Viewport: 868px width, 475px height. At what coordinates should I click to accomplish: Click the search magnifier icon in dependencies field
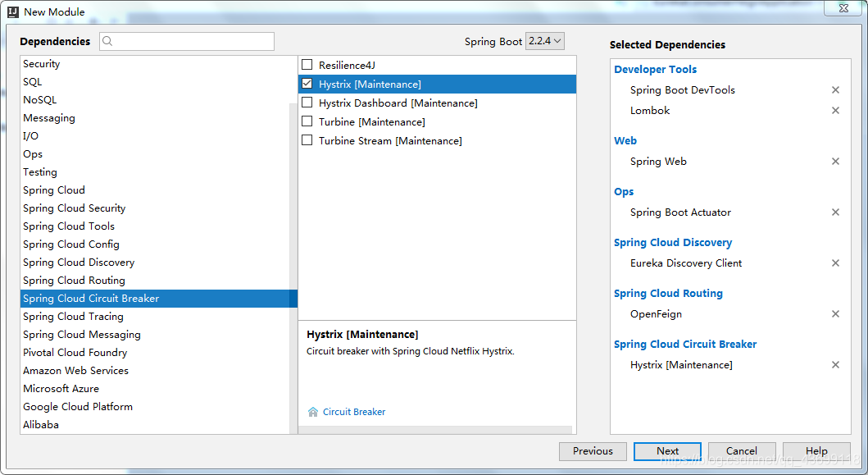tap(107, 41)
